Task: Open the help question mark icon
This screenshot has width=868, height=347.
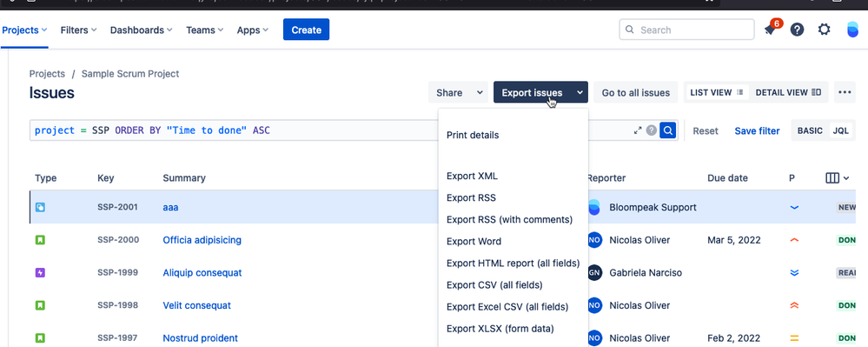Action: (x=797, y=30)
